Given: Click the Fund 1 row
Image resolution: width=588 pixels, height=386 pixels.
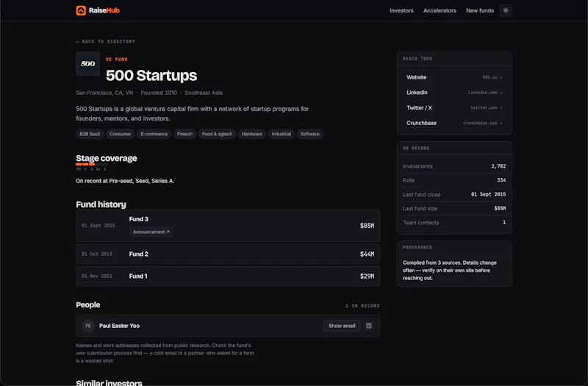Looking at the screenshot, I should 228,276.
